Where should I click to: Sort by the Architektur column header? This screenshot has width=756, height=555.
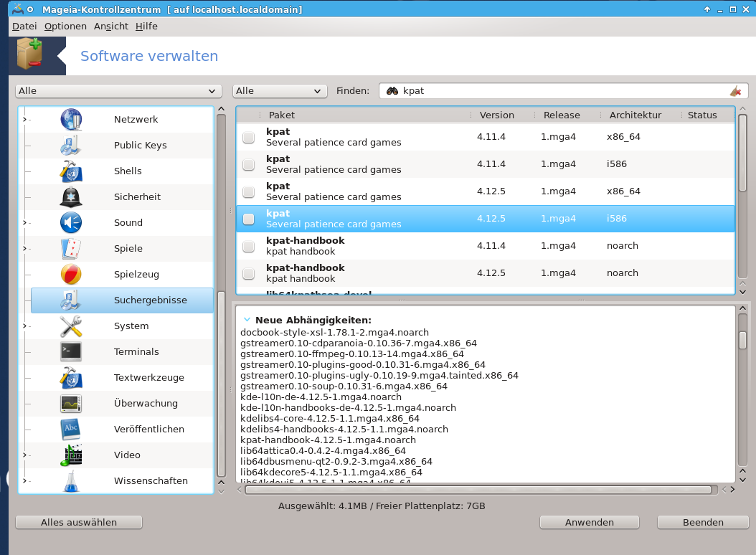(641, 115)
